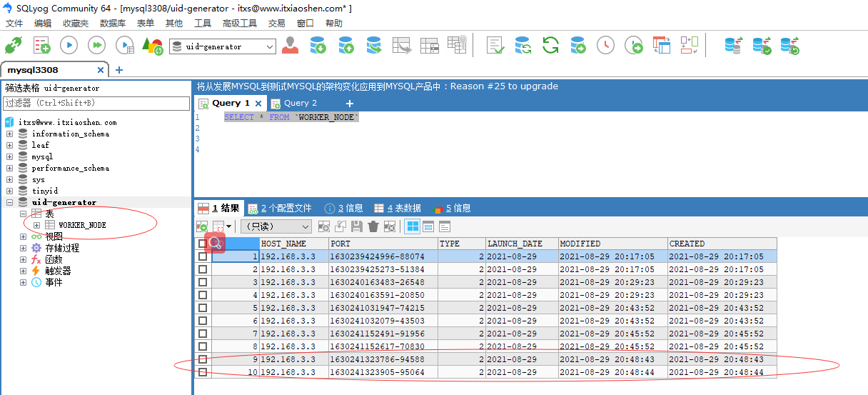Click the Reason #25 to upgrade banner

click(x=503, y=86)
